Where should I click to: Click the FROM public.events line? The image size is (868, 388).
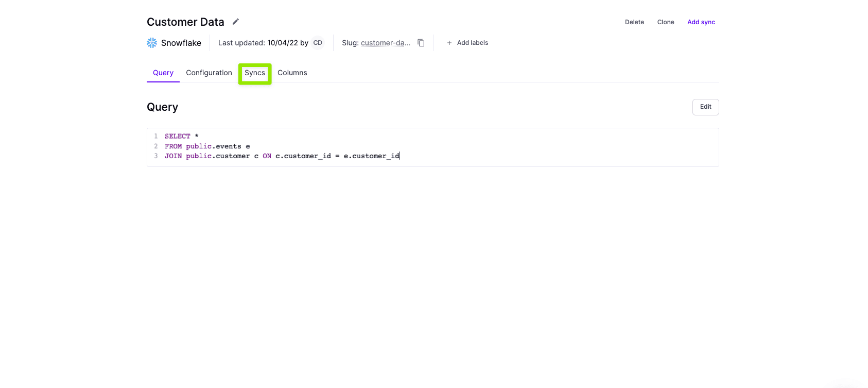click(207, 146)
